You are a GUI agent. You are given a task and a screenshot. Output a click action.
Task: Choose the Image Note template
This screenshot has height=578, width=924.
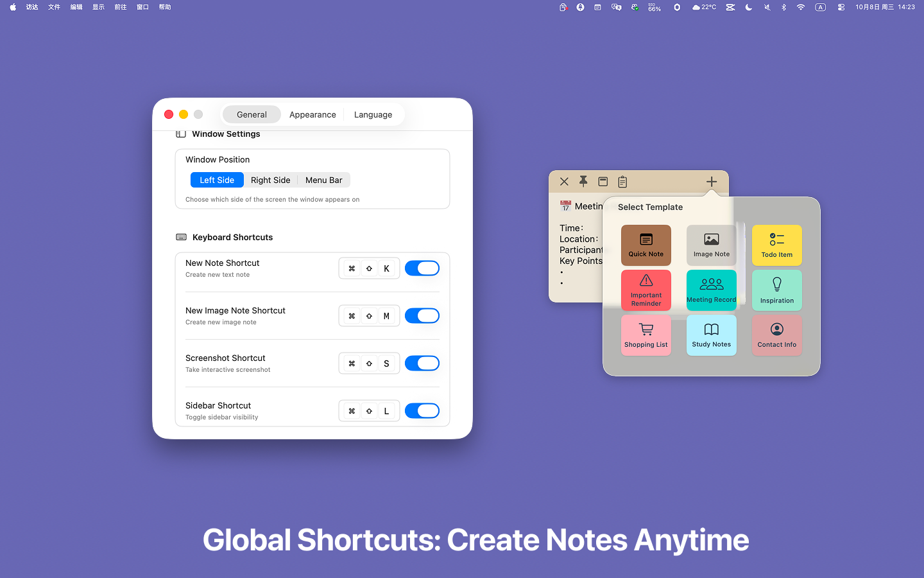(x=711, y=245)
